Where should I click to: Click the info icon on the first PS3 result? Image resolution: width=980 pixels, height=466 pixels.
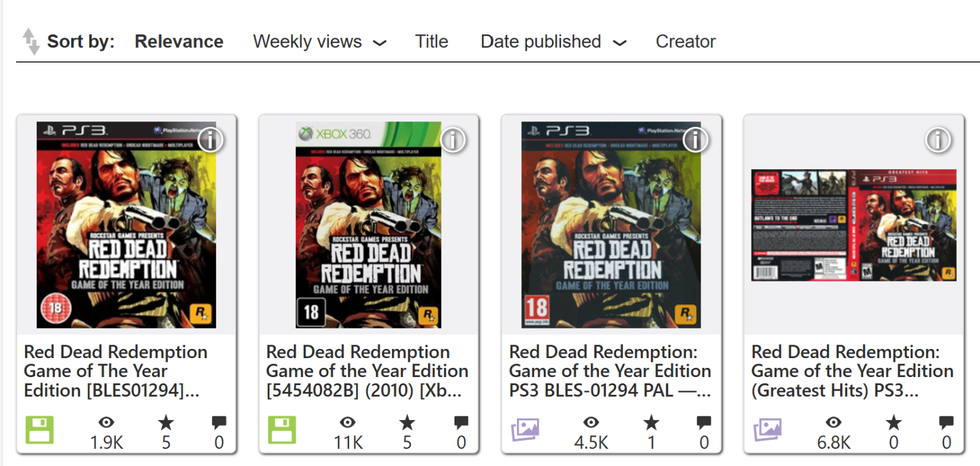pos(210,140)
